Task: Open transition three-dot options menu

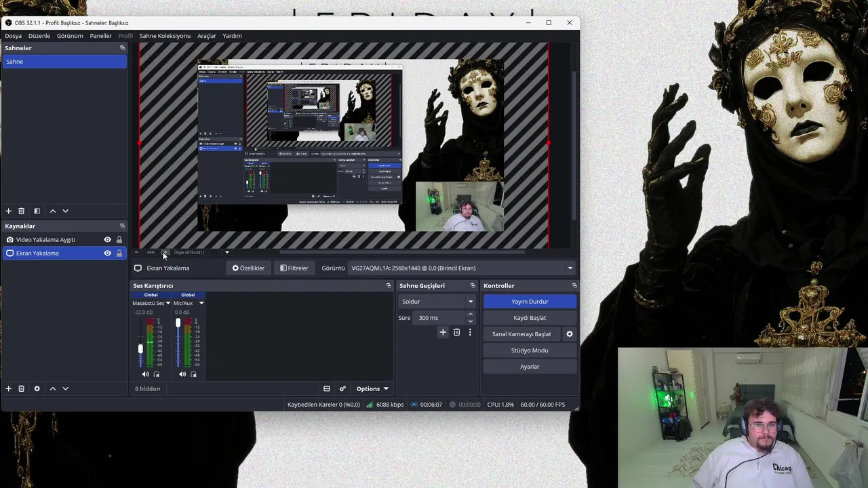Action: [x=470, y=332]
